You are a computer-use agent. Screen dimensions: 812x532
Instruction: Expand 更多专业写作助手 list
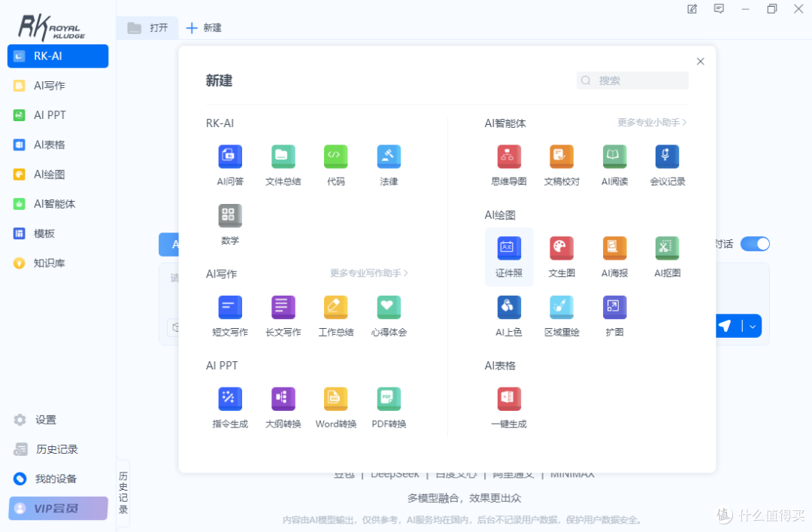(x=368, y=272)
